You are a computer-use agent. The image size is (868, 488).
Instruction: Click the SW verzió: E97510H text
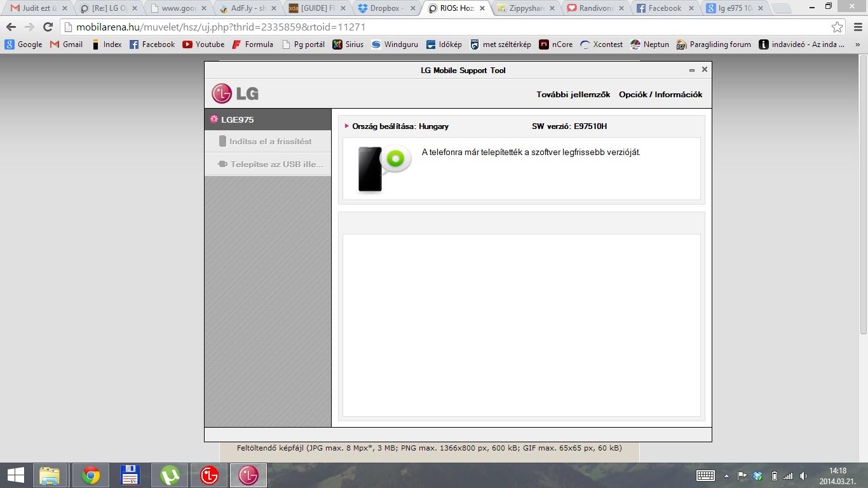pyautogui.click(x=569, y=126)
